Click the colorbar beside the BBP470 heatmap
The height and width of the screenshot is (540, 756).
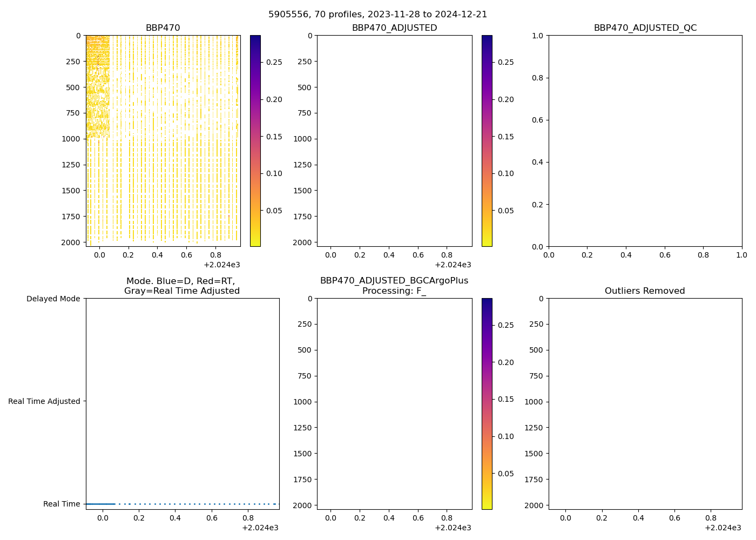tap(255, 140)
